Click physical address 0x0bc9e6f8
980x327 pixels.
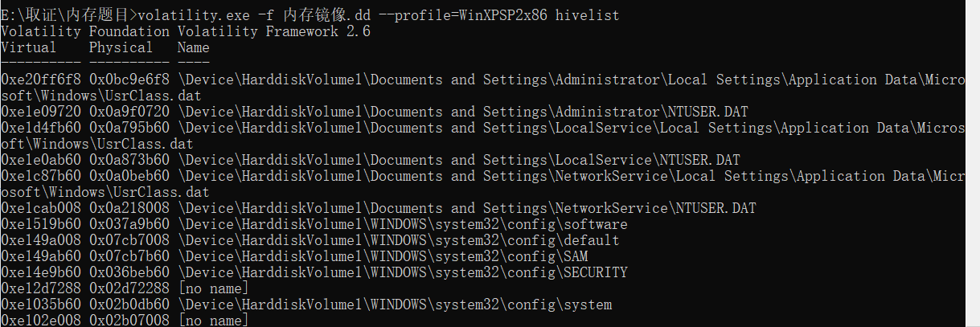[x=129, y=80]
